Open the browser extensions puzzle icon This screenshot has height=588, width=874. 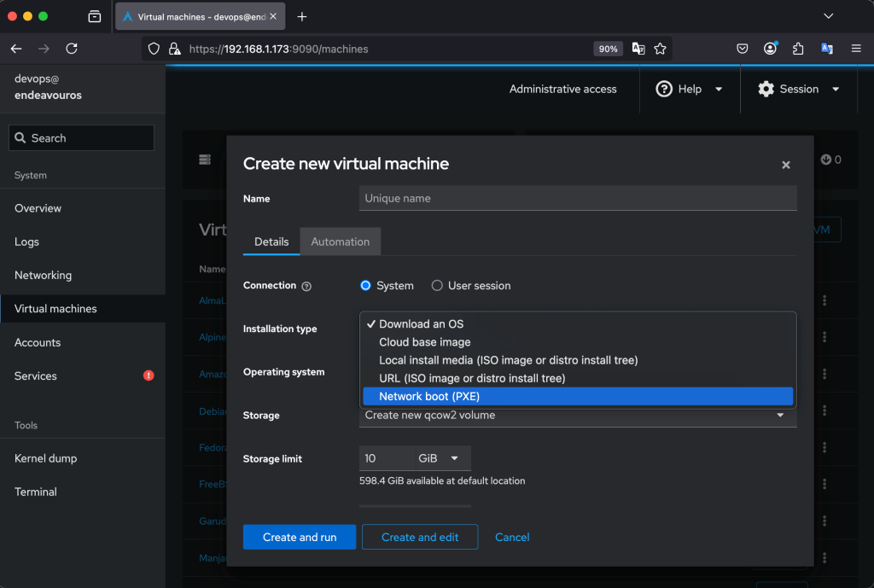pyautogui.click(x=798, y=49)
